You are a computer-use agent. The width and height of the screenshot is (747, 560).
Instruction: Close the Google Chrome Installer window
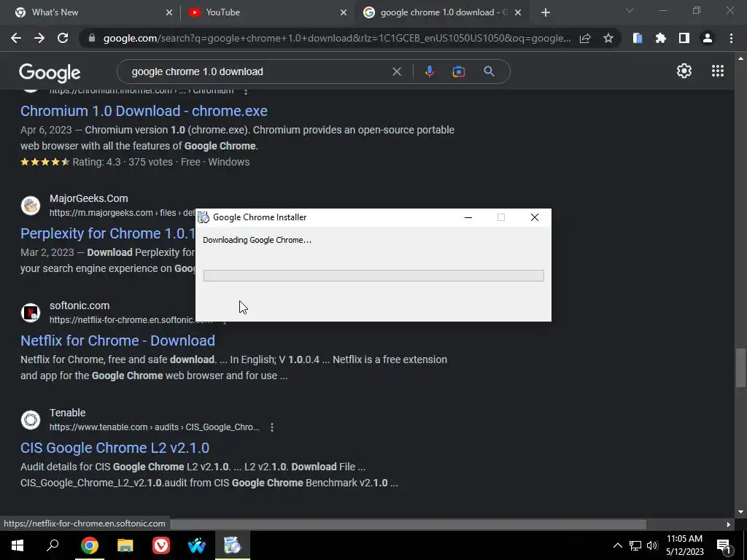point(535,217)
